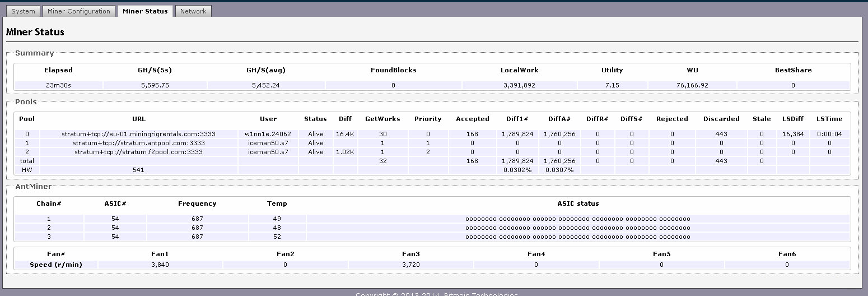Select WU value 76,166.92
The image size is (868, 296).
(x=692, y=85)
